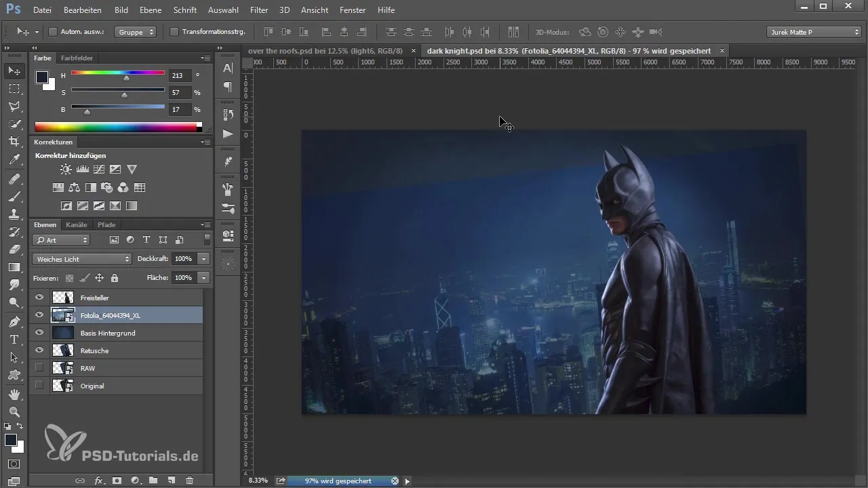Click the zoom level field 8.33%

(258, 481)
